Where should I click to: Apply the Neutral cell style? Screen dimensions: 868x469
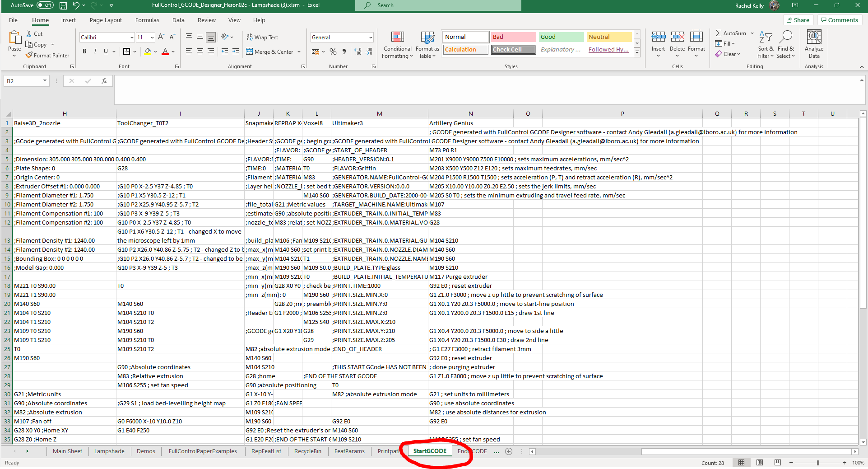[609, 37]
